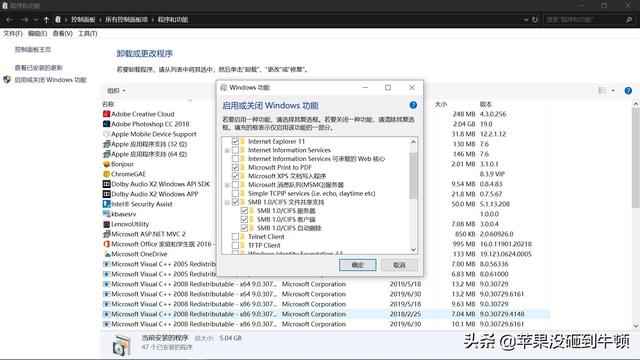Click the Bonjour program icon

107,164
